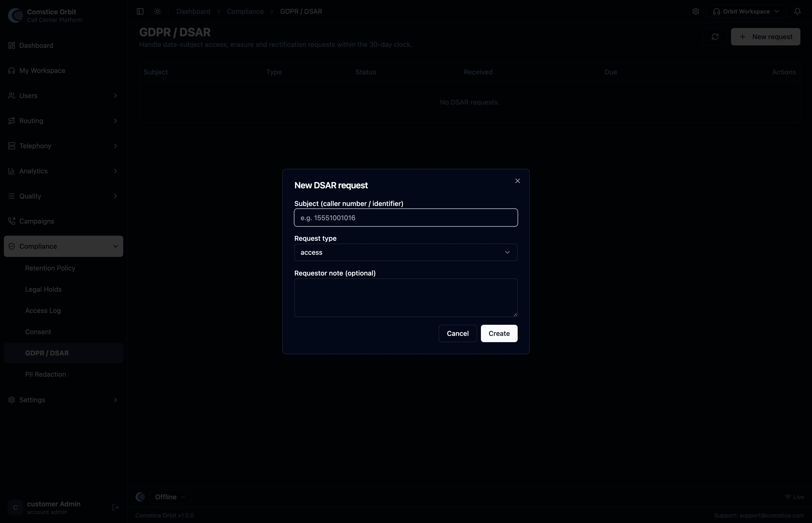Click the Actions column header
Viewport: 812px width, 523px height.
[x=783, y=72]
